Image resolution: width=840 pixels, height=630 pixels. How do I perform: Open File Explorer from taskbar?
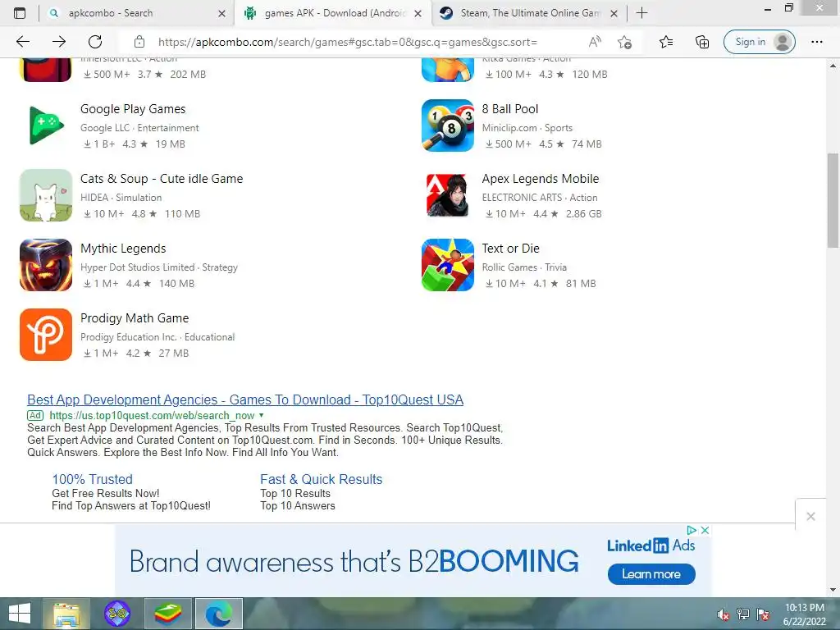tap(66, 614)
